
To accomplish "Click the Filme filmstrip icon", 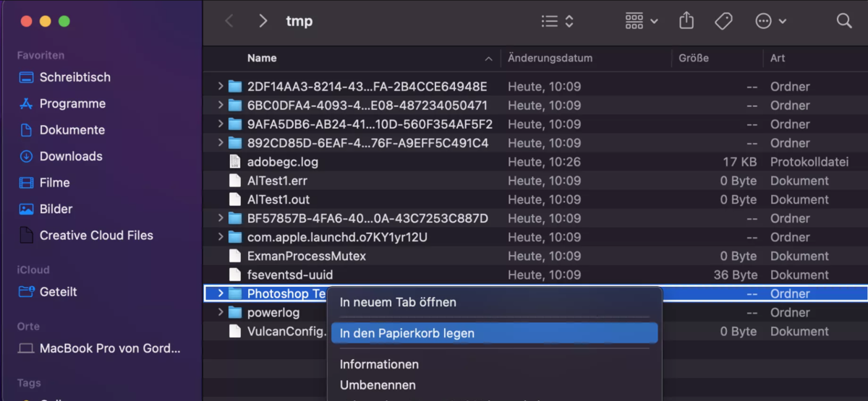I will (x=27, y=183).
